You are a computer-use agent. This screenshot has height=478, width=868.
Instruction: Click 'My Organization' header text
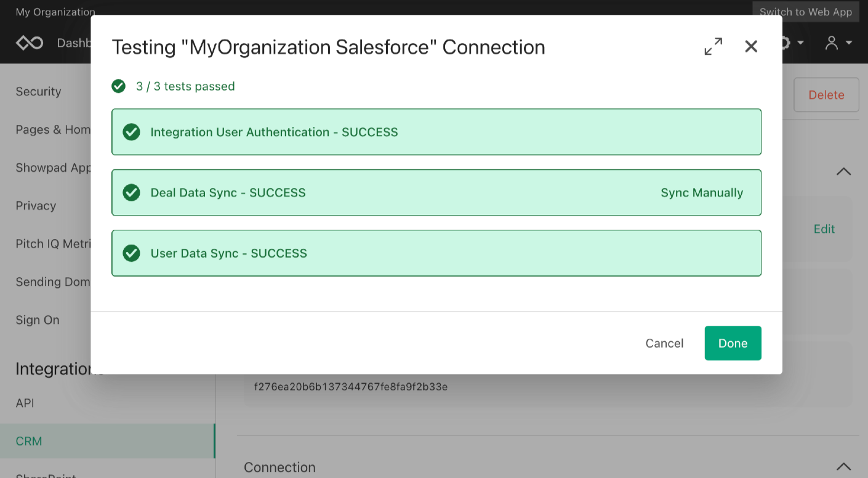(55, 12)
